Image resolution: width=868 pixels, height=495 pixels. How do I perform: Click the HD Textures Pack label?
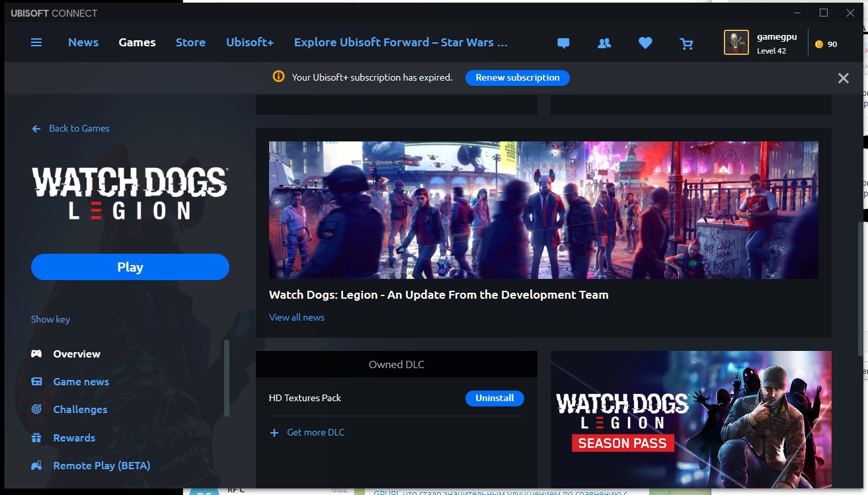305,398
